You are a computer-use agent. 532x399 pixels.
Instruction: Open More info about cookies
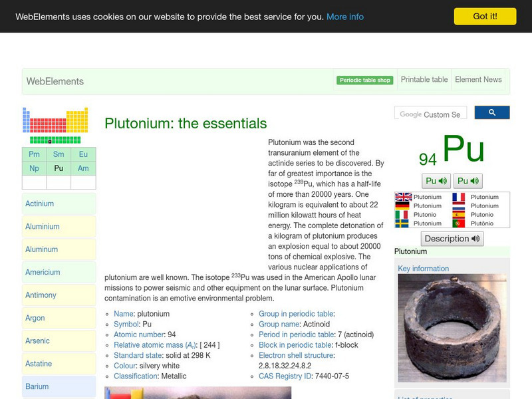point(344,16)
